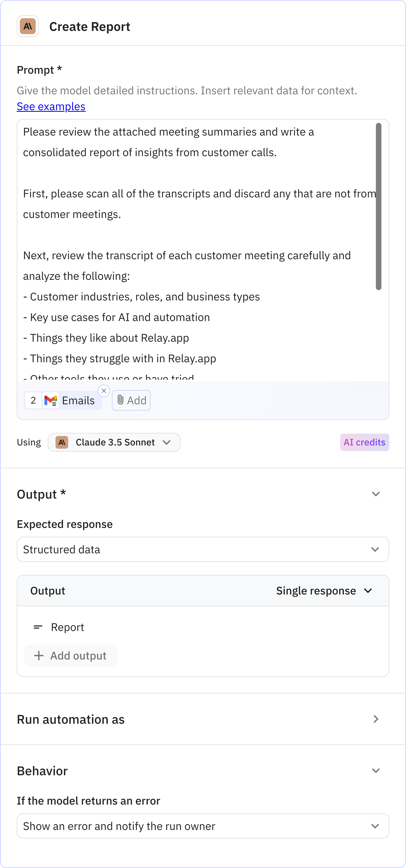Open the Structured data response dropdown

click(x=203, y=550)
